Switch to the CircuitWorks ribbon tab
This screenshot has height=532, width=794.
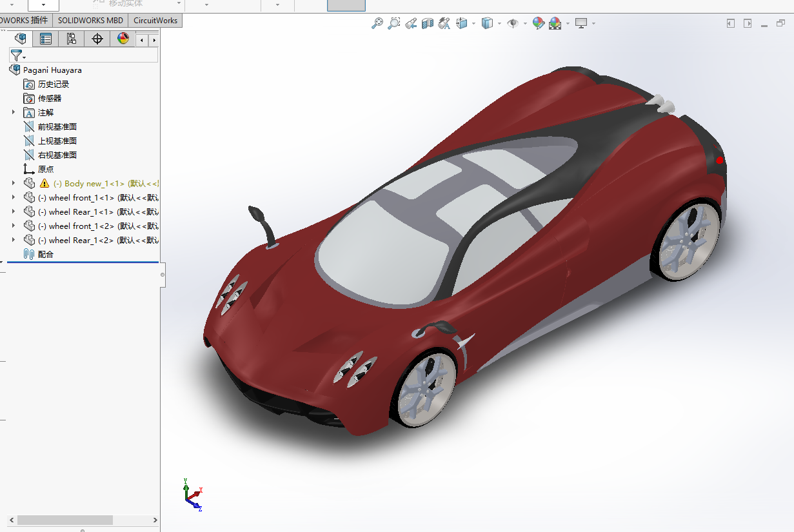[x=155, y=20]
